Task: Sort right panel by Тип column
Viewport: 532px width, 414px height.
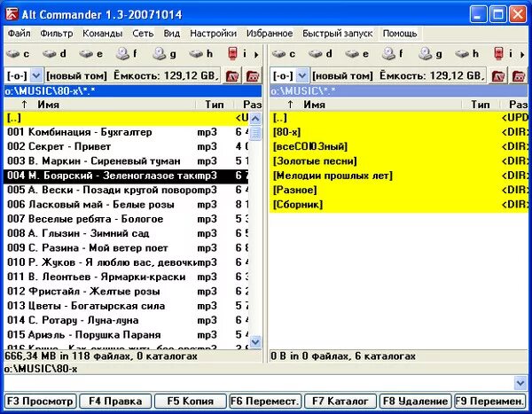Action: coord(481,105)
